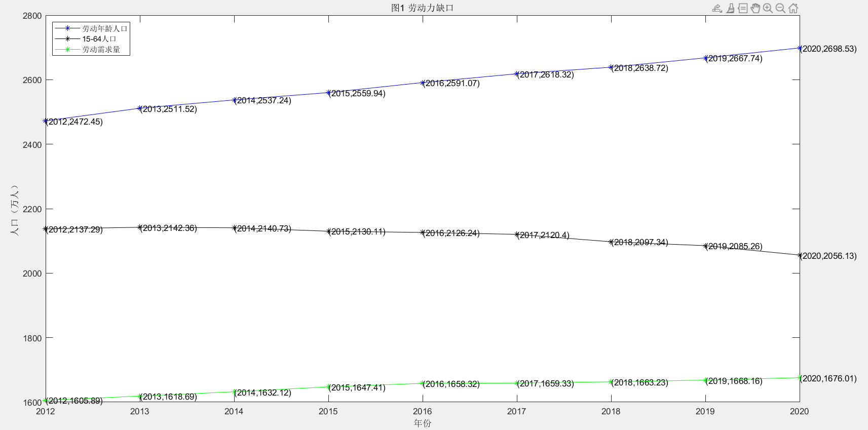
Task: Activate the Brush data tool
Action: tap(730, 8)
